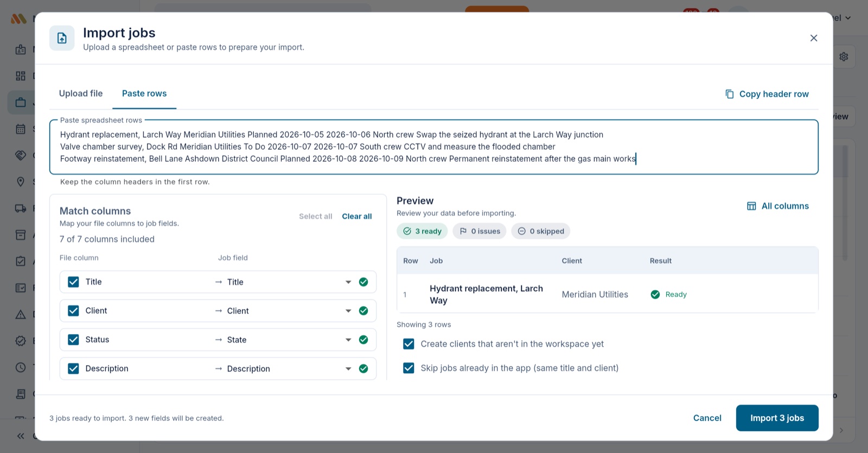Click the Import 3 jobs button

pos(777,418)
